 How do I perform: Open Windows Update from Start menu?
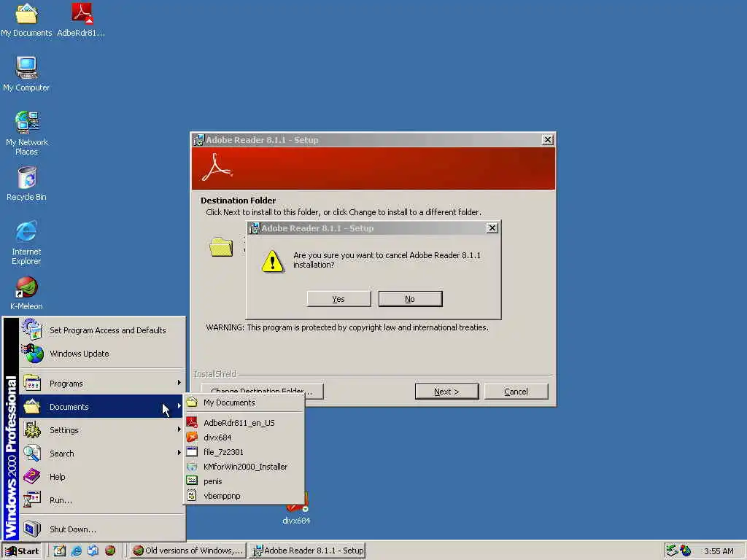pyautogui.click(x=102, y=354)
